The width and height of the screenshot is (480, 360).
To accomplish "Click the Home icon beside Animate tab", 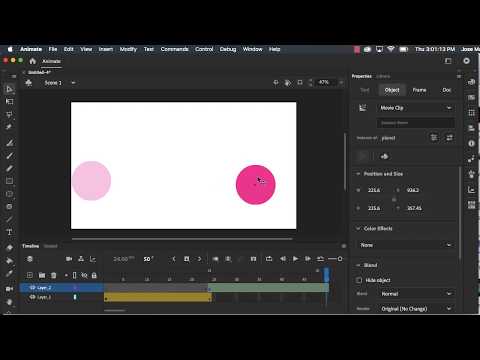I will coord(32,61).
